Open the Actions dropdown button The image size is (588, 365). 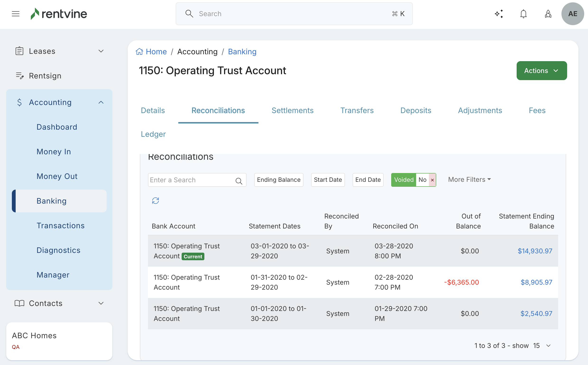(541, 70)
